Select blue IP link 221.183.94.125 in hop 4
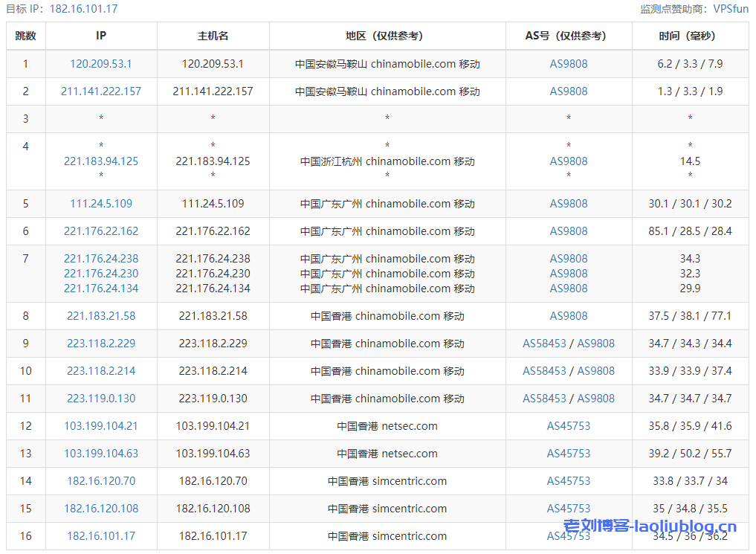Image resolution: width=756 pixels, height=554 pixels. click(101, 161)
